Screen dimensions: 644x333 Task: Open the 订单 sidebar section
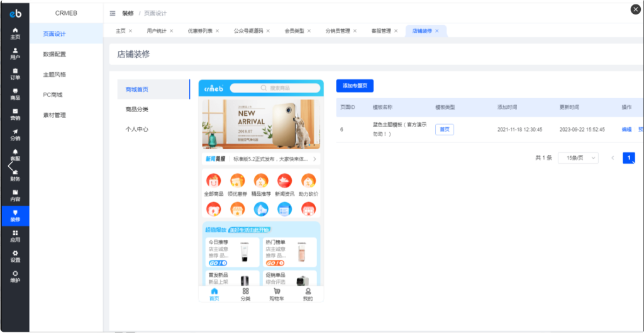(x=15, y=74)
